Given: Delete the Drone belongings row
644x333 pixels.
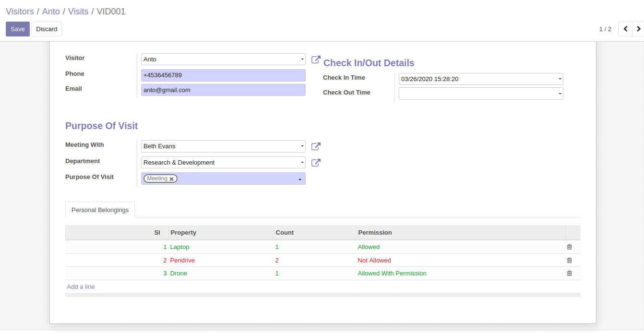Looking at the screenshot, I should tap(570, 274).
